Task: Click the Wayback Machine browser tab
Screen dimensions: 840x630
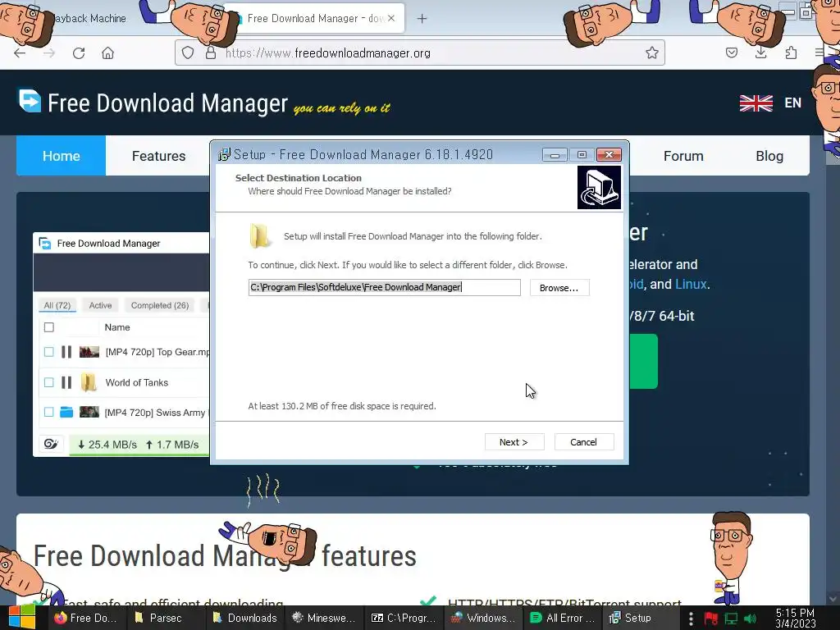Action: pos(90,19)
